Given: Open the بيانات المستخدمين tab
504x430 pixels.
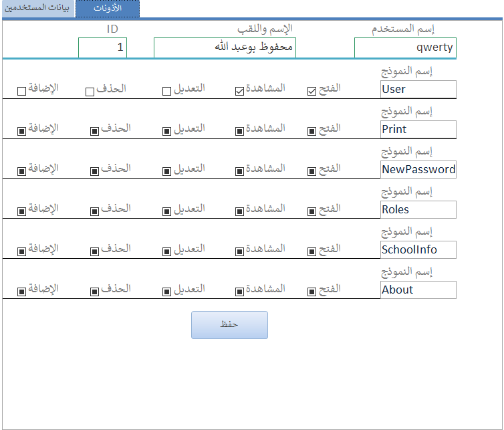Looking at the screenshot, I should click(38, 9).
